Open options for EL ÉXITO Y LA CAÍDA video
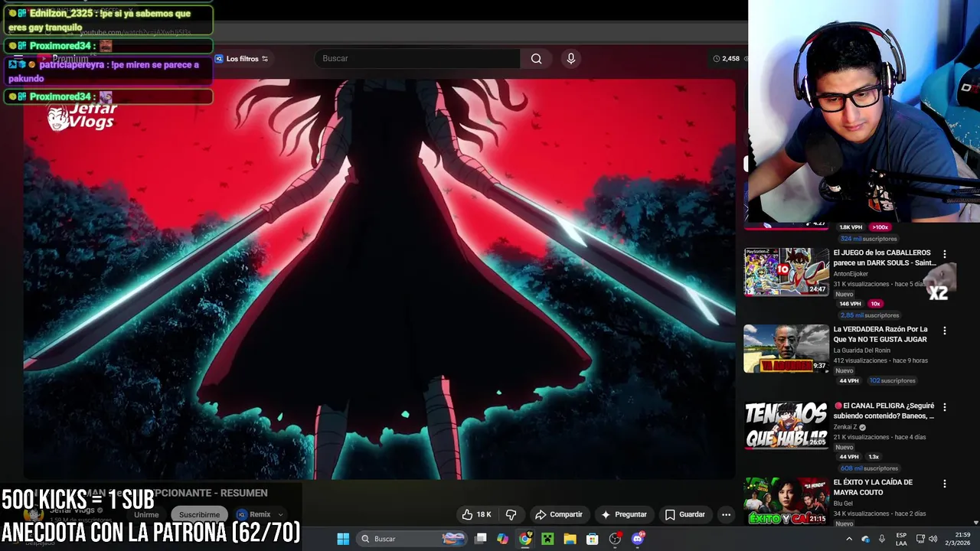 [944, 484]
